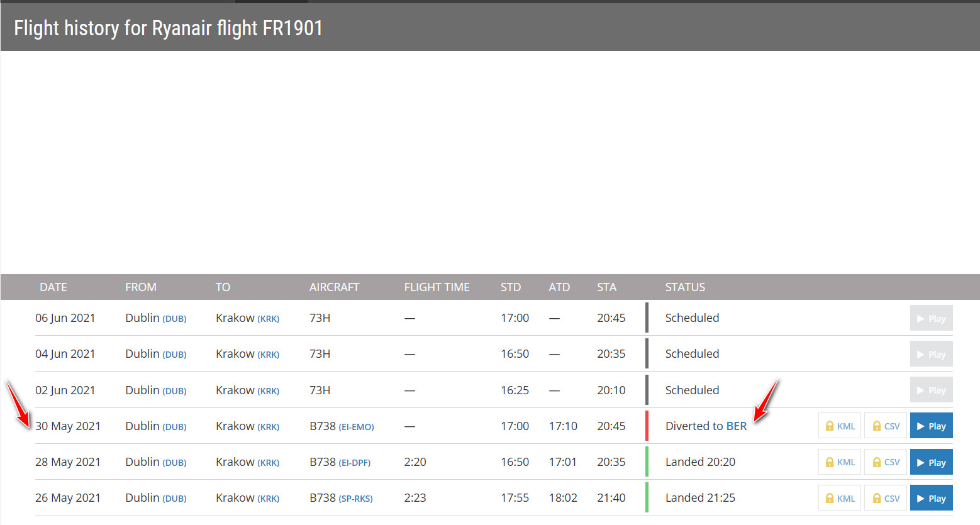This screenshot has height=525, width=980.
Task: Download CSV for 30 May 2021 flight
Action: 886,426
